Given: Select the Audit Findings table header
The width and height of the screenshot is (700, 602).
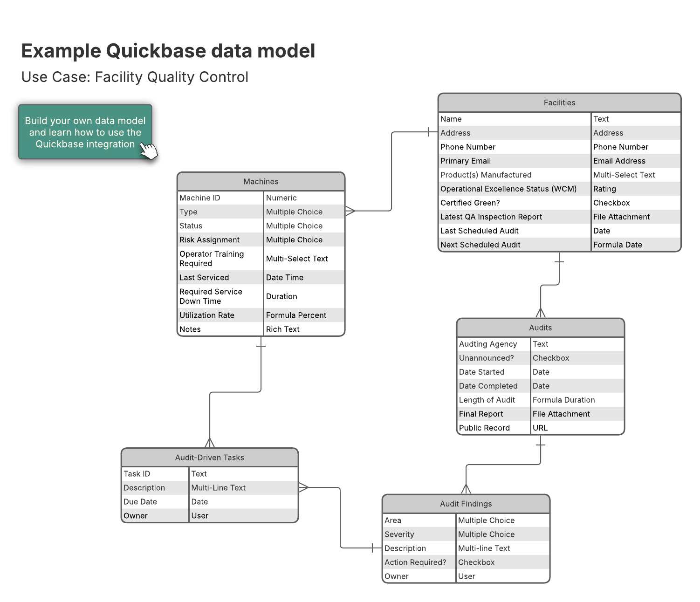Looking at the screenshot, I should coord(466,504).
